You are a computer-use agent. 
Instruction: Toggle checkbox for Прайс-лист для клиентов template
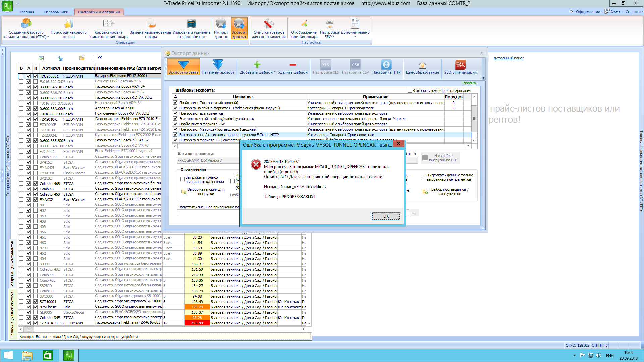[175, 113]
